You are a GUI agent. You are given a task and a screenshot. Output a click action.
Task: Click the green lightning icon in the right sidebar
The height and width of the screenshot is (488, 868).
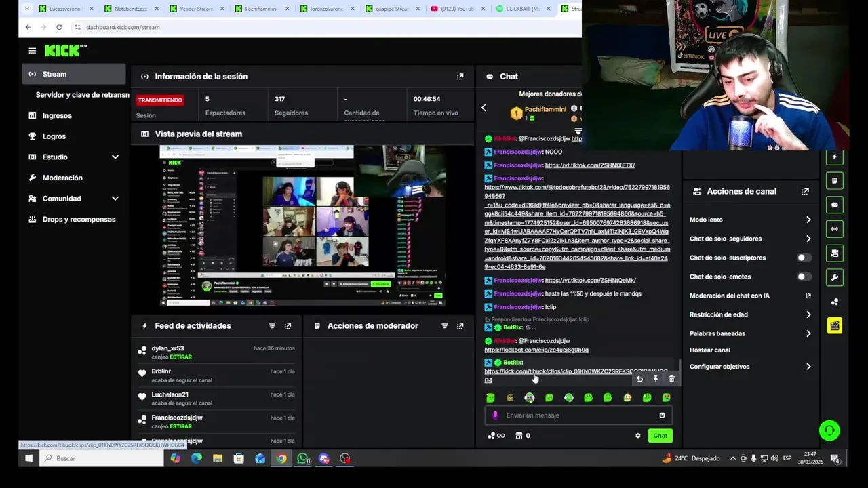coord(835,157)
